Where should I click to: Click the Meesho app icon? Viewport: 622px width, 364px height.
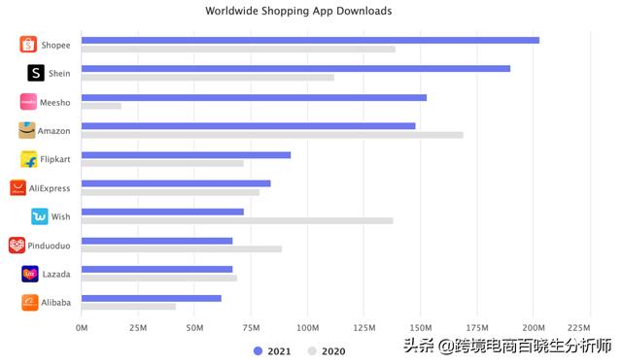[28, 102]
